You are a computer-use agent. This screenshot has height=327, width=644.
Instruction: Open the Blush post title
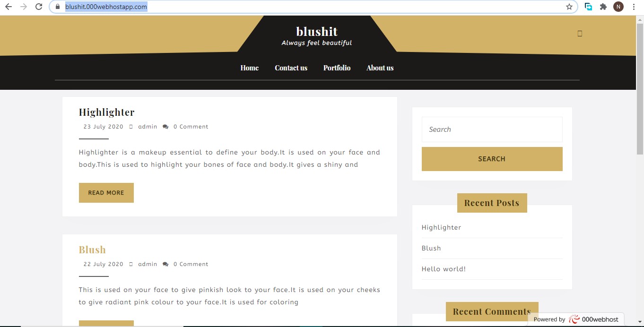click(92, 250)
